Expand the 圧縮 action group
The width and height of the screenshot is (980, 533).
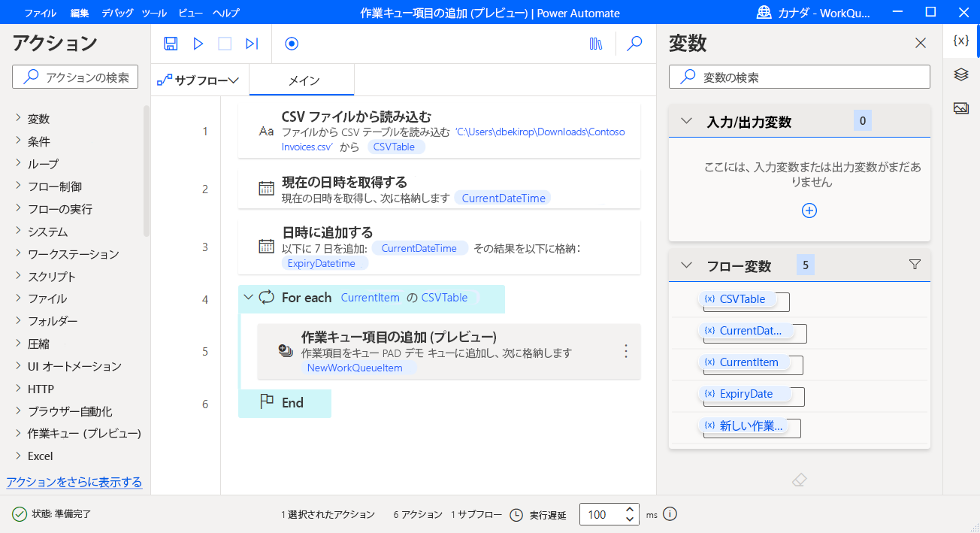tap(18, 344)
